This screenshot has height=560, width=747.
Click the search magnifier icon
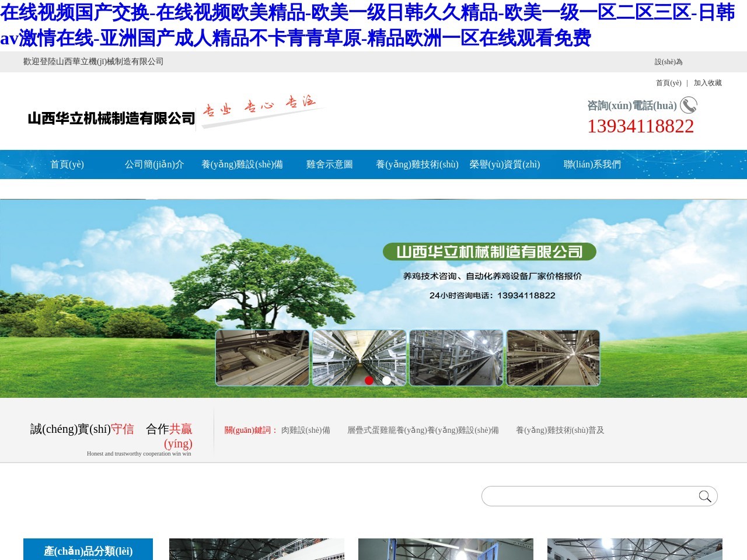[x=705, y=496]
